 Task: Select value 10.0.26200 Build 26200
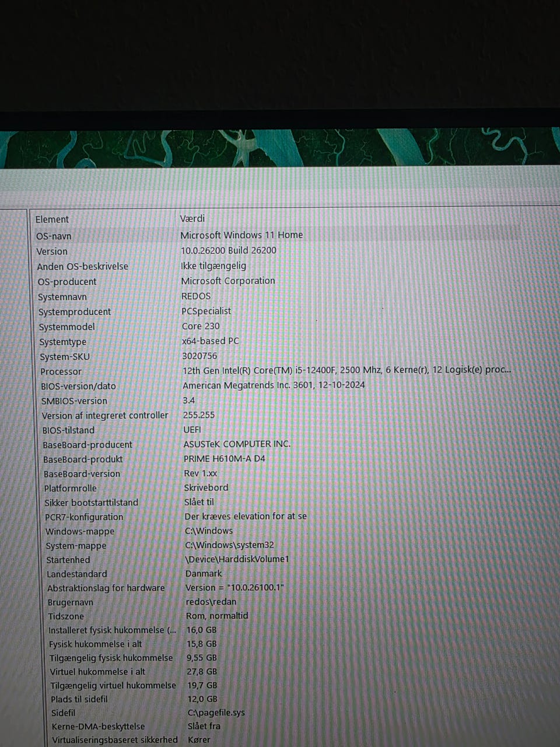point(229,250)
